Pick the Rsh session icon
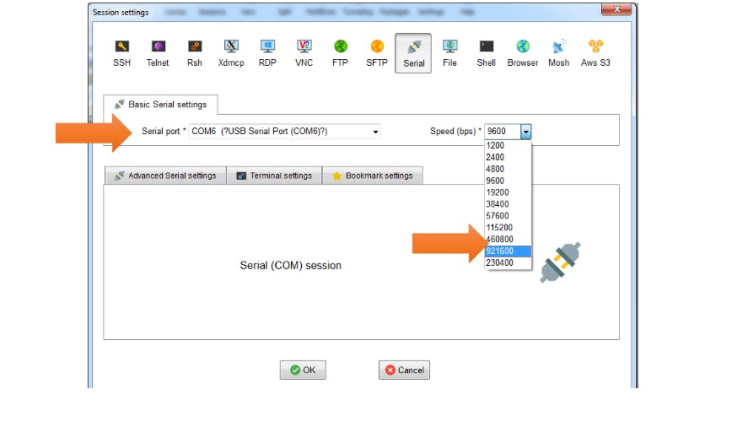The image size is (748, 427). (194, 53)
